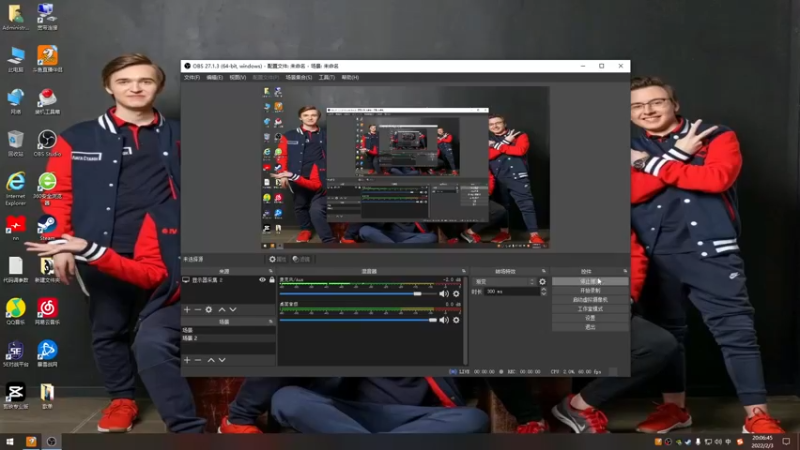The width and height of the screenshot is (800, 450).
Task: Open OBS Studio desktop shortcut
Action: click(47, 143)
